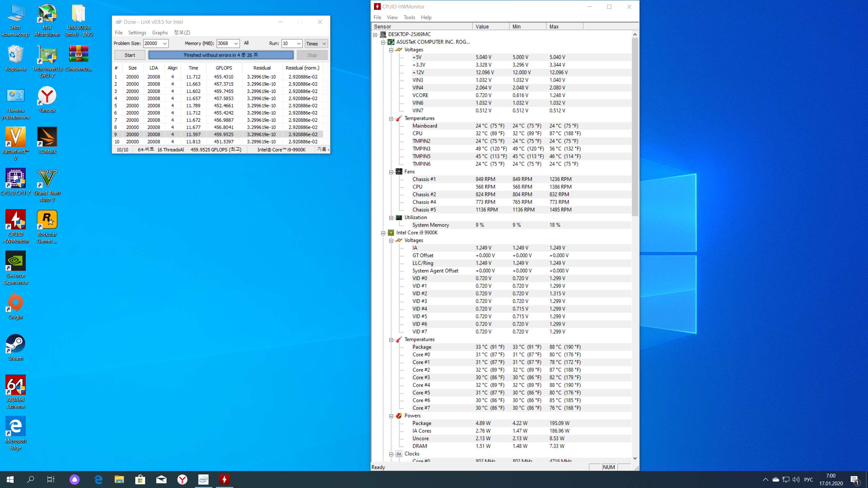Launch 3DMark desktop shortcut

(47, 138)
